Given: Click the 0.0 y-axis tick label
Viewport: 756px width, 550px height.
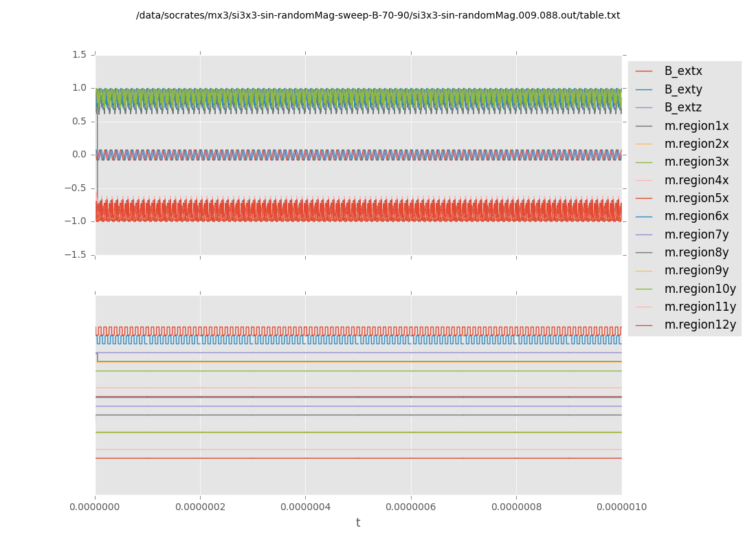Looking at the screenshot, I should coord(79,154).
